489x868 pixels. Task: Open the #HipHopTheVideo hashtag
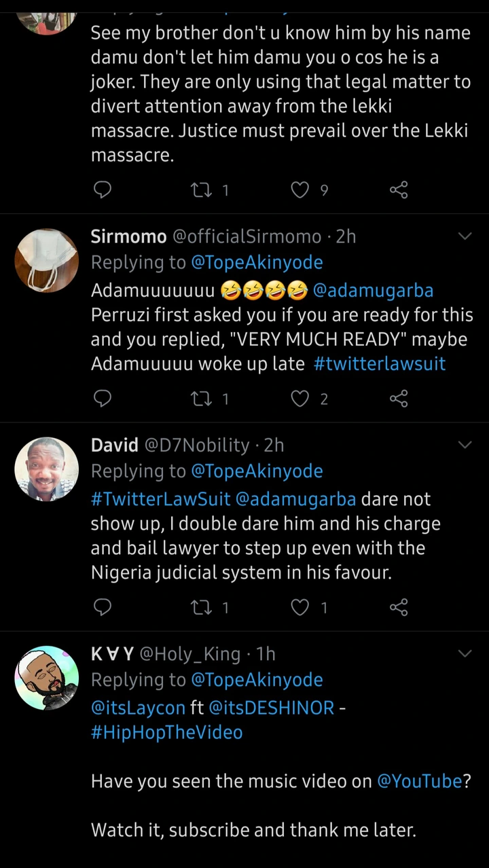click(x=166, y=732)
